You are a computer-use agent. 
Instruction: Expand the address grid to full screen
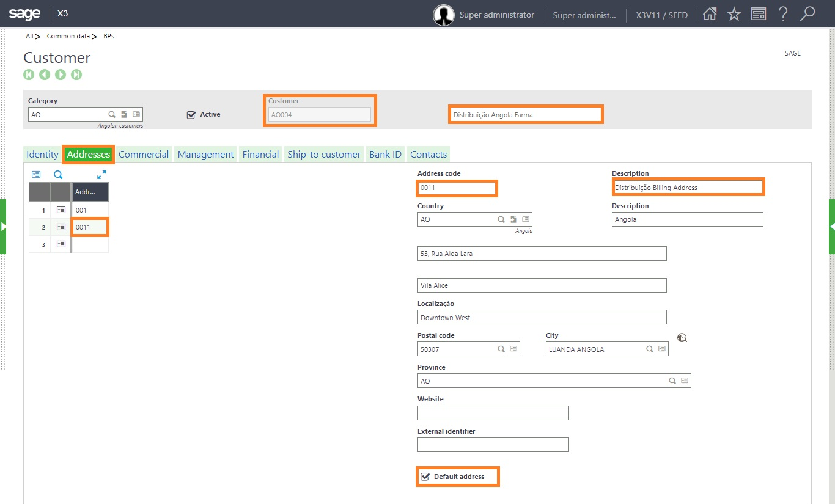click(x=101, y=175)
